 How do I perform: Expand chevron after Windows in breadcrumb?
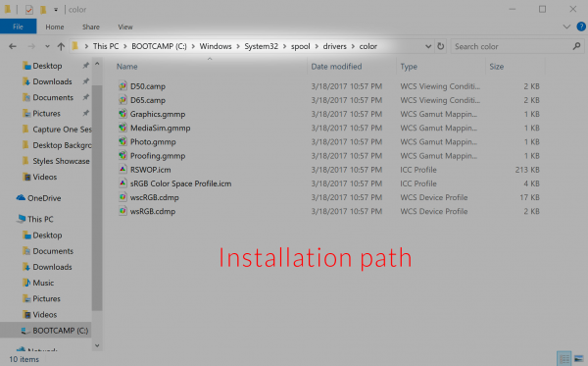click(238, 46)
